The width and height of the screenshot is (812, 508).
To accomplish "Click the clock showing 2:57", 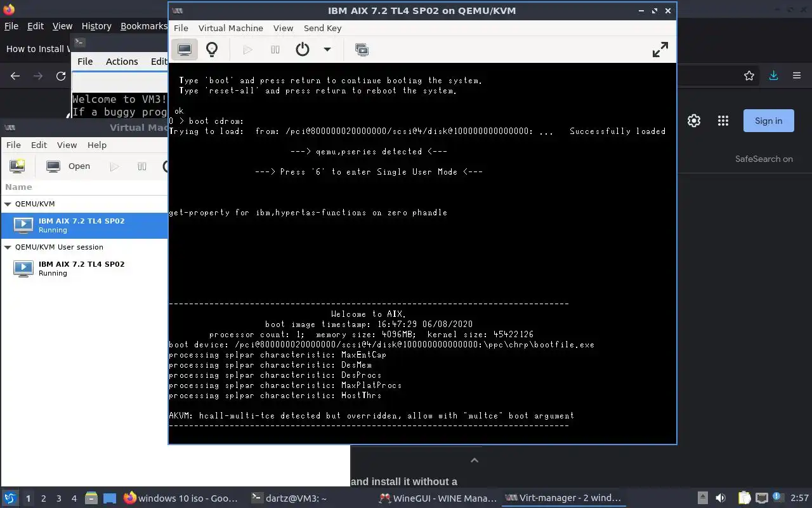I will 799,498.
